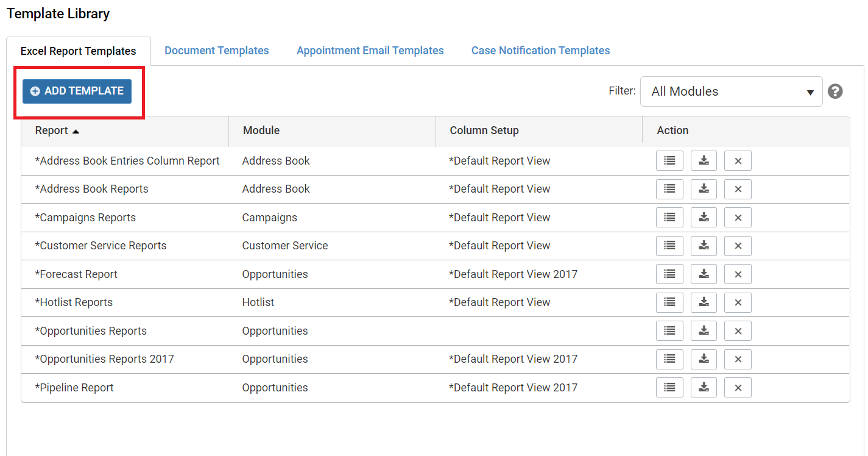Download the Hotlist Reports template
The width and height of the screenshot is (868, 456).
coord(704,302)
